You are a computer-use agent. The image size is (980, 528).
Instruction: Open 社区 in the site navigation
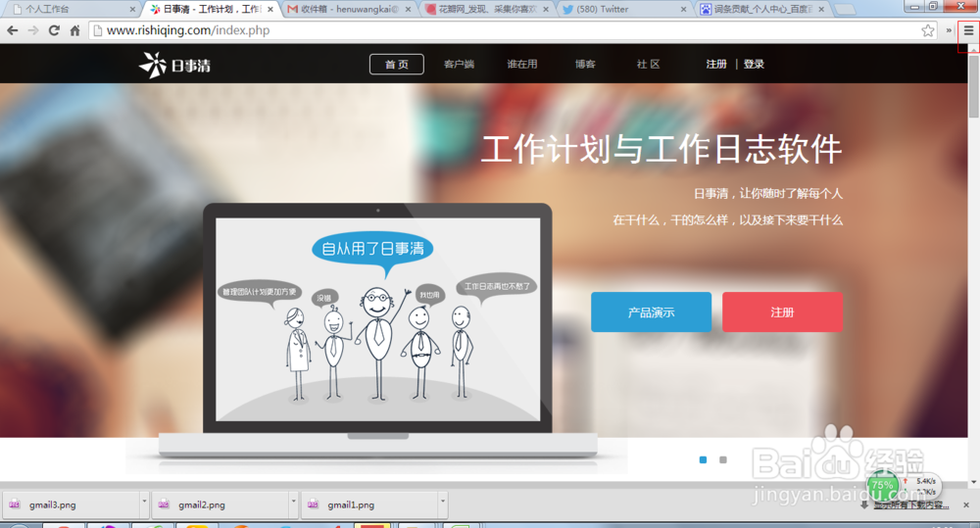coord(648,64)
